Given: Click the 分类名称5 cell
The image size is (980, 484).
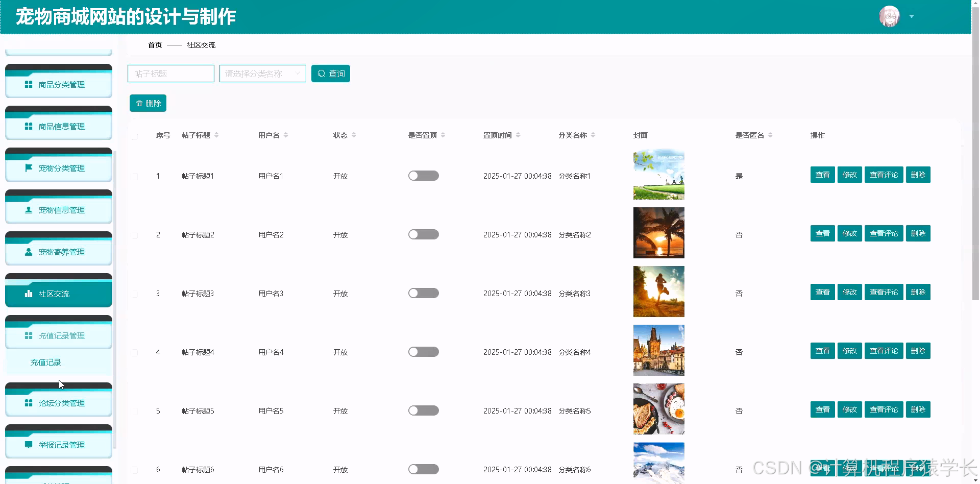Looking at the screenshot, I should (x=575, y=411).
